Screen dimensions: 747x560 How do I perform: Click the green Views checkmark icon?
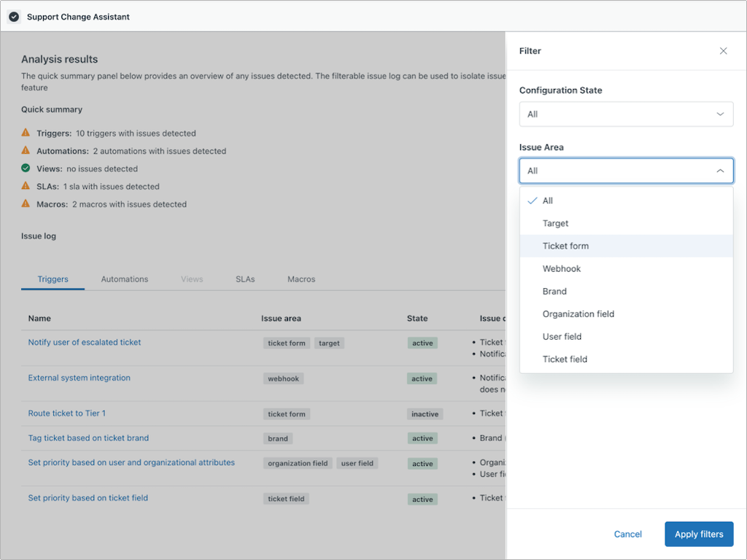point(26,168)
